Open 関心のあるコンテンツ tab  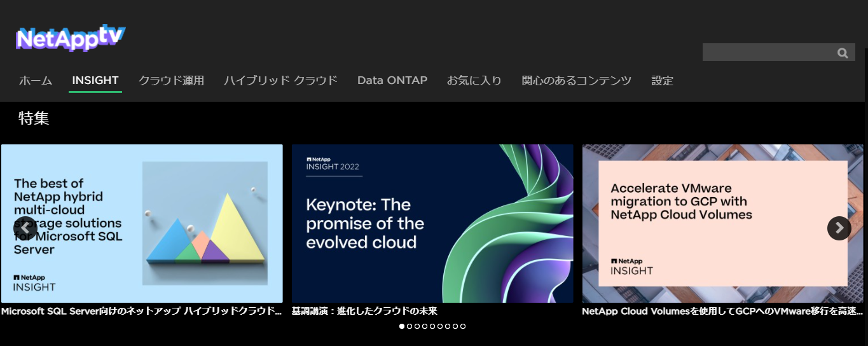coord(577,81)
